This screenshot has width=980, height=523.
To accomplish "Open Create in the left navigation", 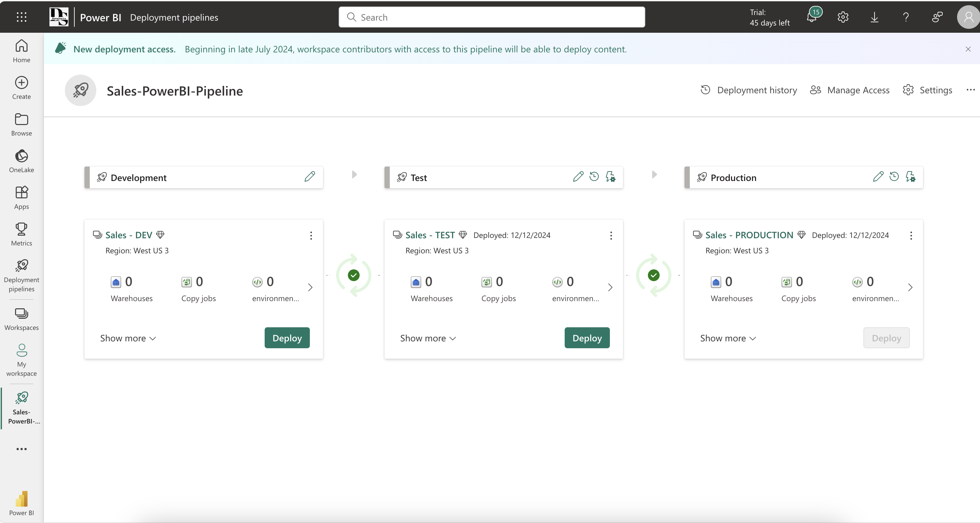I will [x=21, y=88].
